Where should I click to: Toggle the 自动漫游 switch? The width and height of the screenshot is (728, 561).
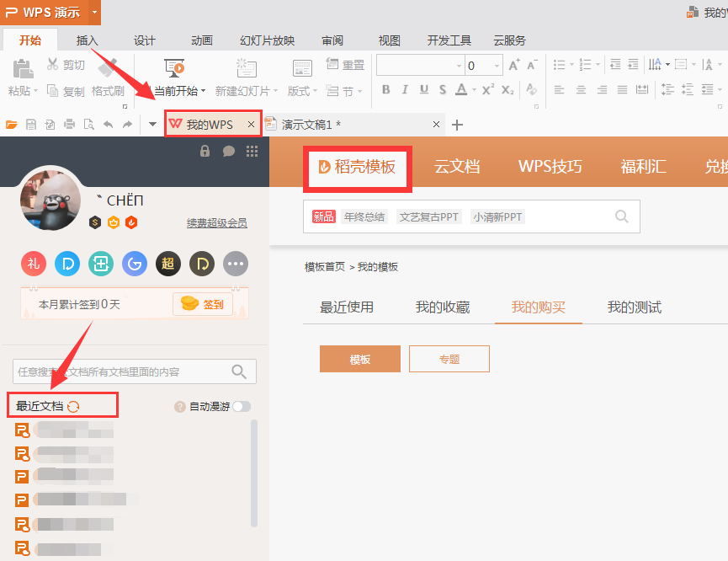242,407
